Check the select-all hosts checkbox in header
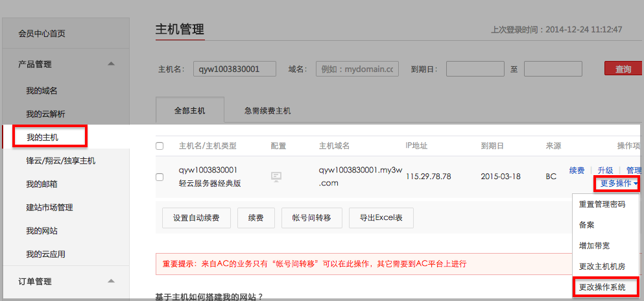 point(160,146)
